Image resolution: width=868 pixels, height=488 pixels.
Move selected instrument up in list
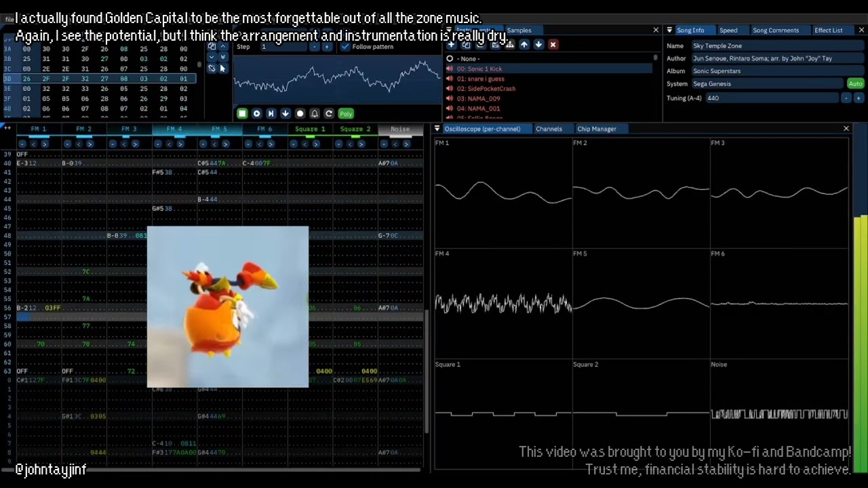(x=524, y=45)
